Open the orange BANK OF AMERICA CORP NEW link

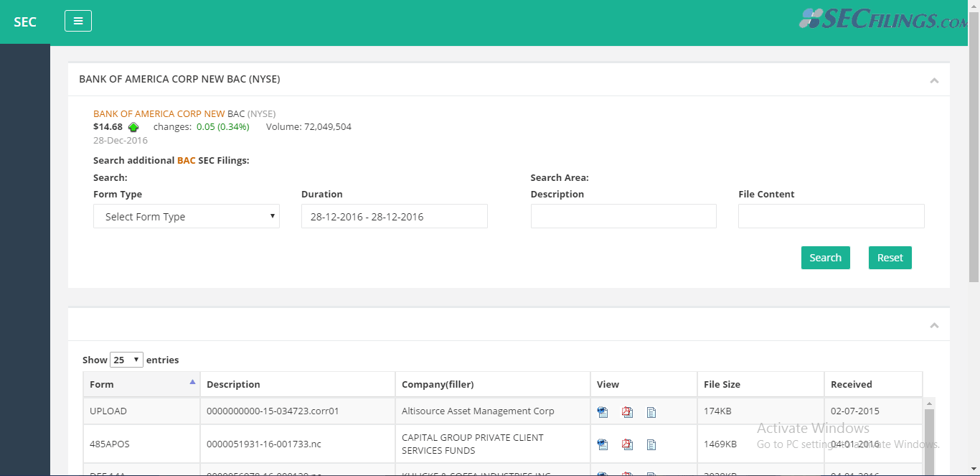click(159, 113)
